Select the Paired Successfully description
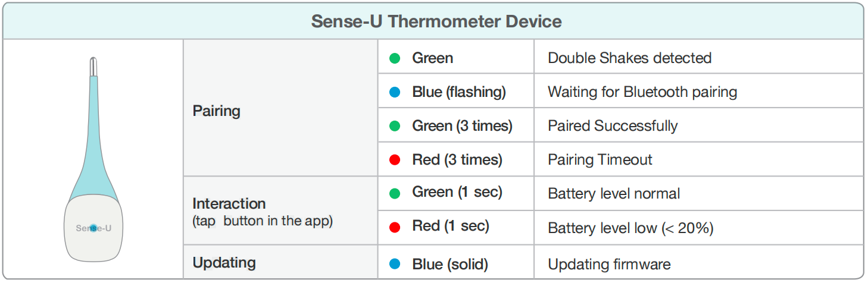Screen dimensions: 868x283 (613, 126)
